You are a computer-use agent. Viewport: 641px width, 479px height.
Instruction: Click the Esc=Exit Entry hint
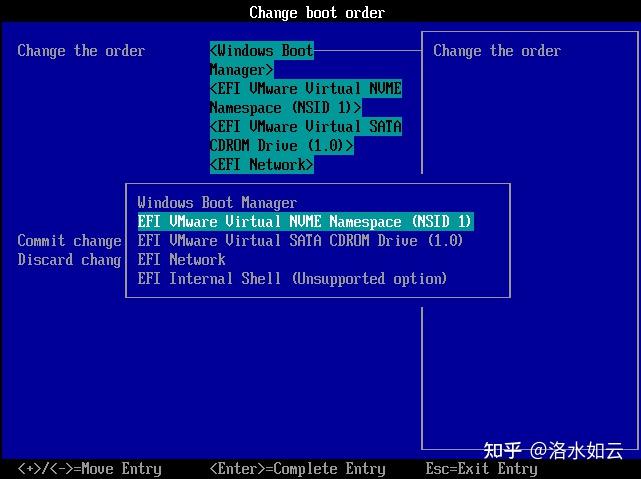[x=481, y=468]
